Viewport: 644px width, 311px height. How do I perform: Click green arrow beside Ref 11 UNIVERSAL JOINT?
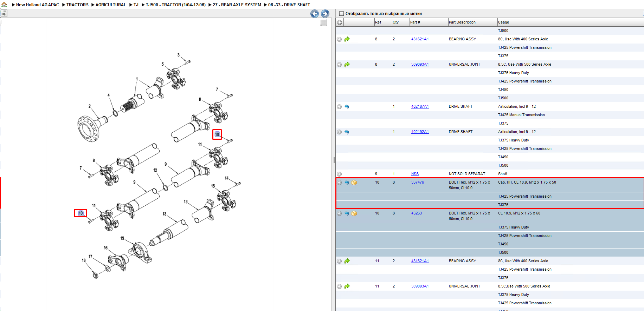(x=347, y=286)
